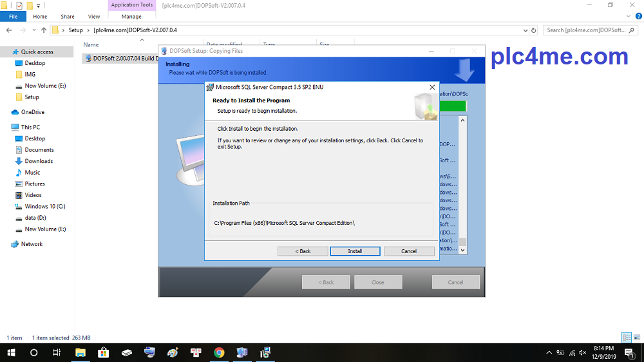Open the Share ribbon tab
644x362 pixels.
pyautogui.click(x=67, y=17)
